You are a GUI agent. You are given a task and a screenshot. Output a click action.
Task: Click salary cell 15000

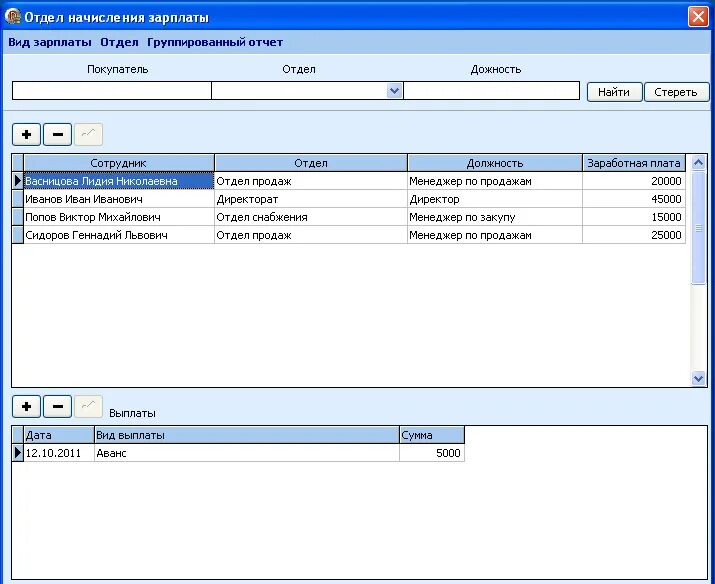[x=634, y=217]
